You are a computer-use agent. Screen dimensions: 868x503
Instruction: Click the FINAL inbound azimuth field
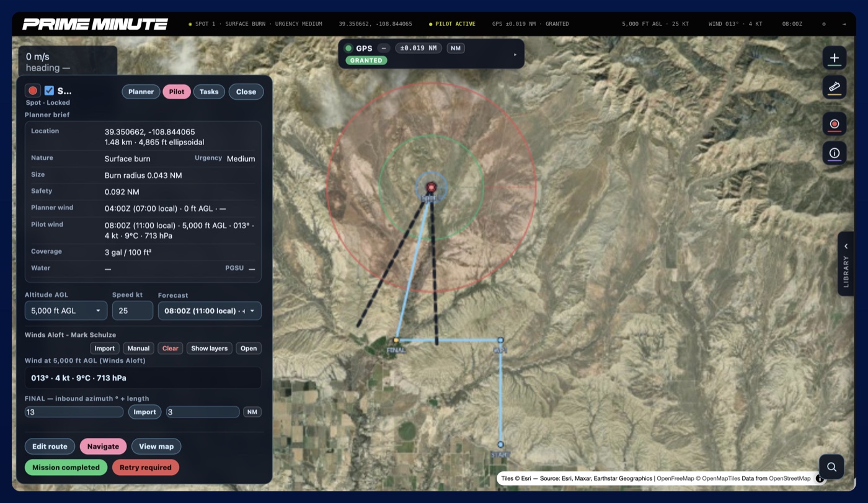pyautogui.click(x=74, y=412)
